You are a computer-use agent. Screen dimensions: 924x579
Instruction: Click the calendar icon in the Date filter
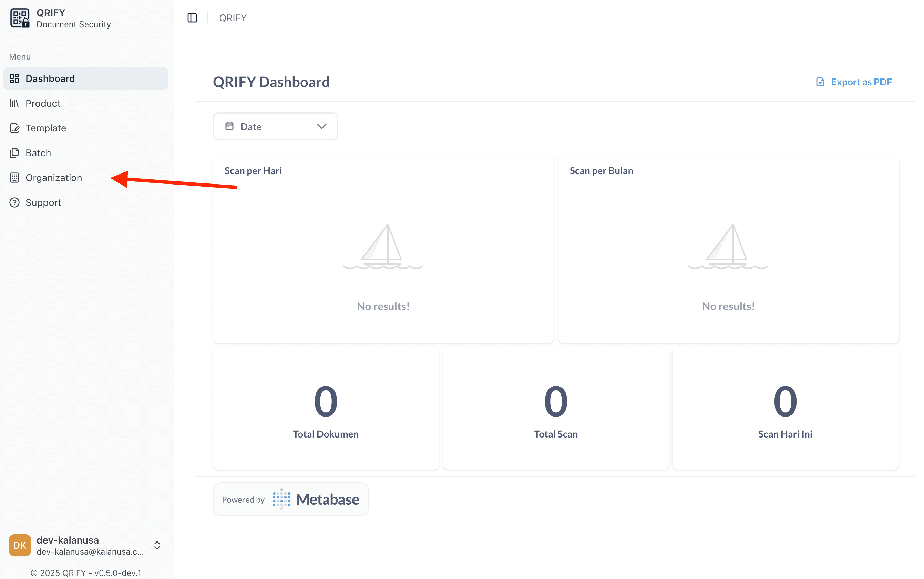[229, 126]
